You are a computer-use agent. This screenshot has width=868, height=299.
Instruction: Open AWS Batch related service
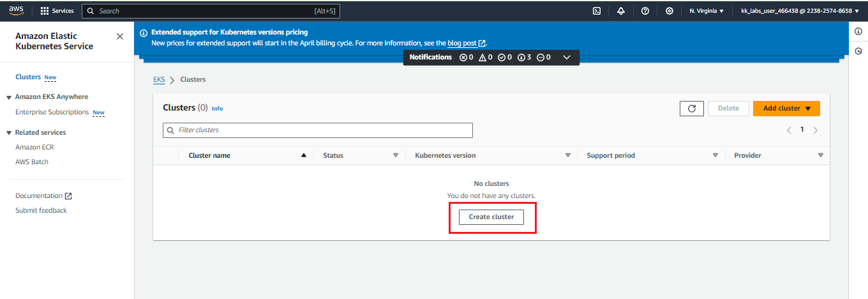[x=32, y=162]
